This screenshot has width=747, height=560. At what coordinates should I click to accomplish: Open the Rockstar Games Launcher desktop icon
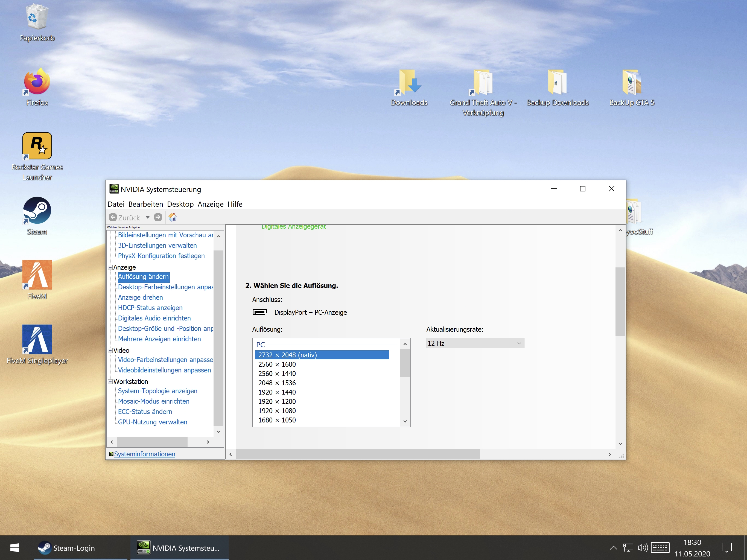(x=37, y=146)
